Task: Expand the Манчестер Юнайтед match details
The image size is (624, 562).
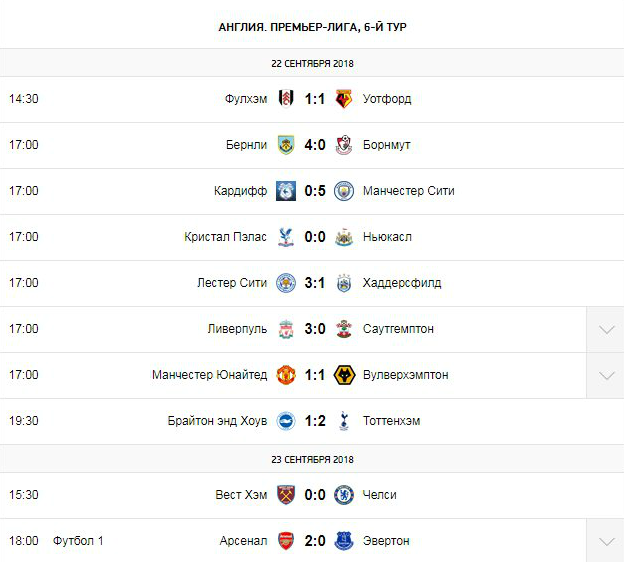Action: click(x=605, y=376)
